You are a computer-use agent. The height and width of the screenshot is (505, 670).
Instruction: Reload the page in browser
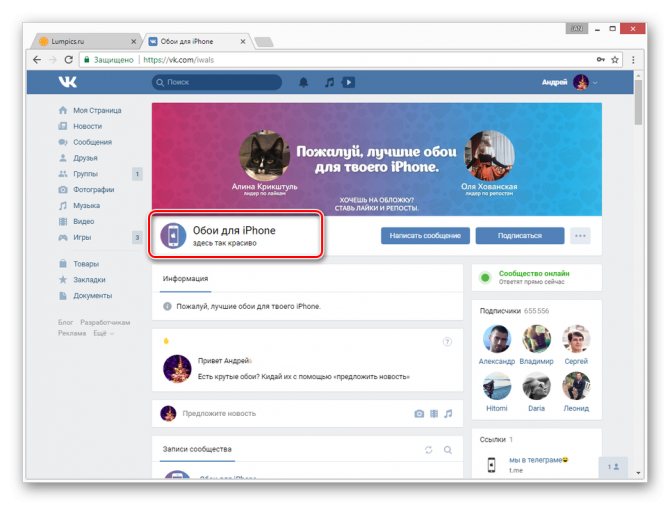pyautogui.click(x=68, y=60)
